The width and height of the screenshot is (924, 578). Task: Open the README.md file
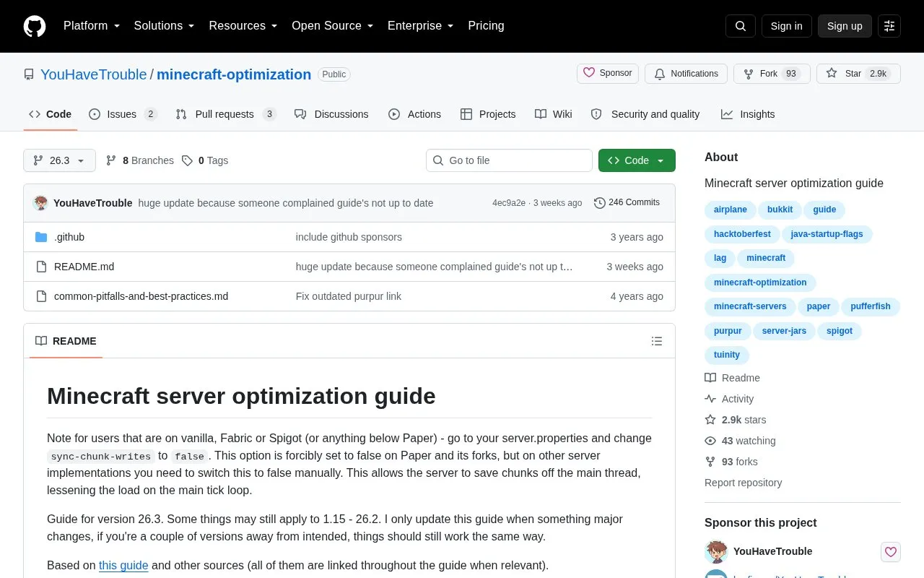(x=84, y=267)
